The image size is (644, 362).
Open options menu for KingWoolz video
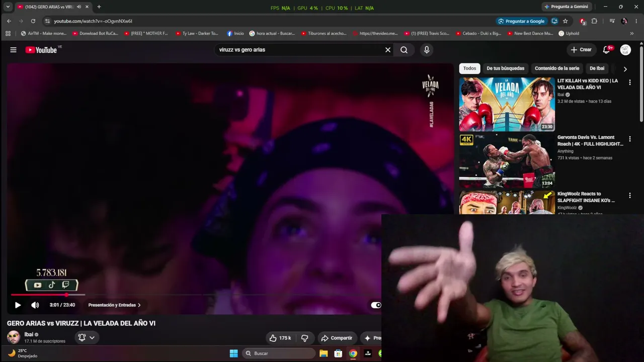629,196
